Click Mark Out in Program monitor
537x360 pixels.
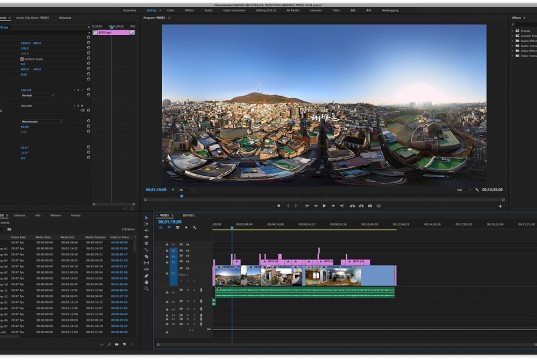(296, 206)
